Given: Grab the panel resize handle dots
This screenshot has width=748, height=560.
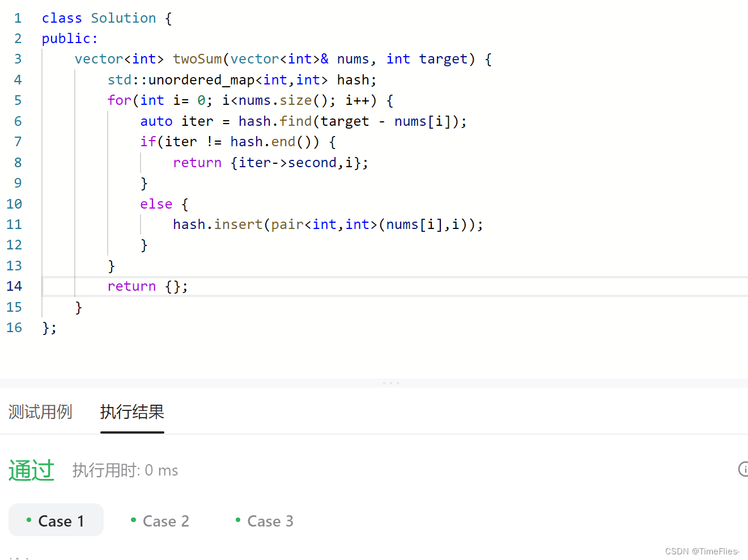Looking at the screenshot, I should [391, 383].
